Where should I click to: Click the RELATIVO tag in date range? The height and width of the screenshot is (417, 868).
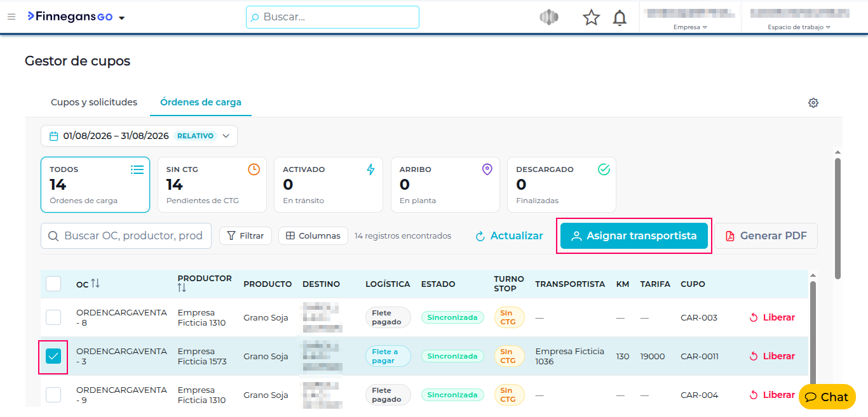[195, 136]
